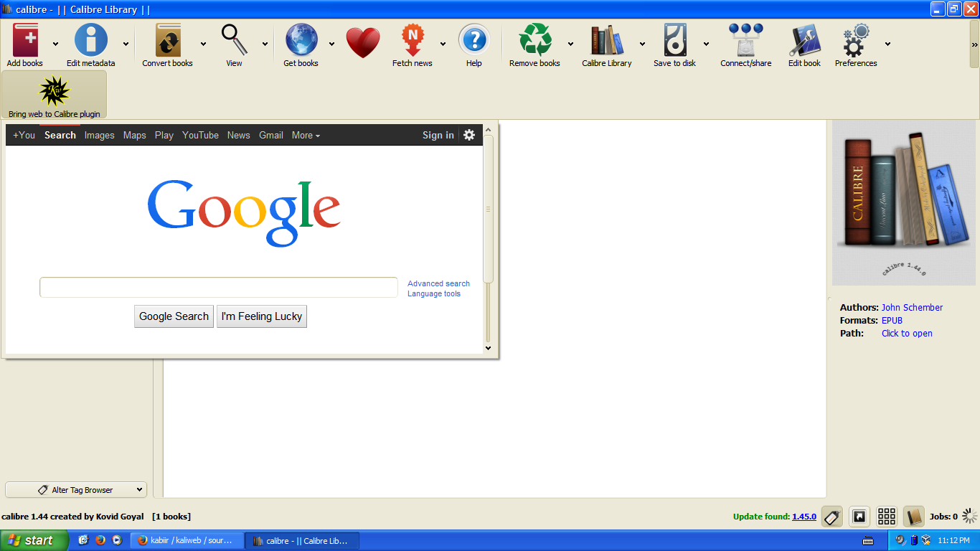
Task: Click the Save to disk icon
Action: [675, 40]
